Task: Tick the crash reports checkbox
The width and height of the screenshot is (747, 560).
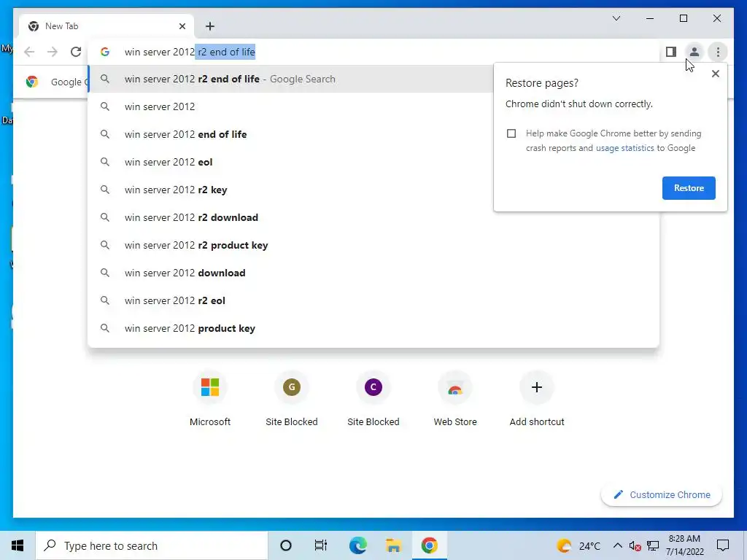Action: [x=511, y=133]
